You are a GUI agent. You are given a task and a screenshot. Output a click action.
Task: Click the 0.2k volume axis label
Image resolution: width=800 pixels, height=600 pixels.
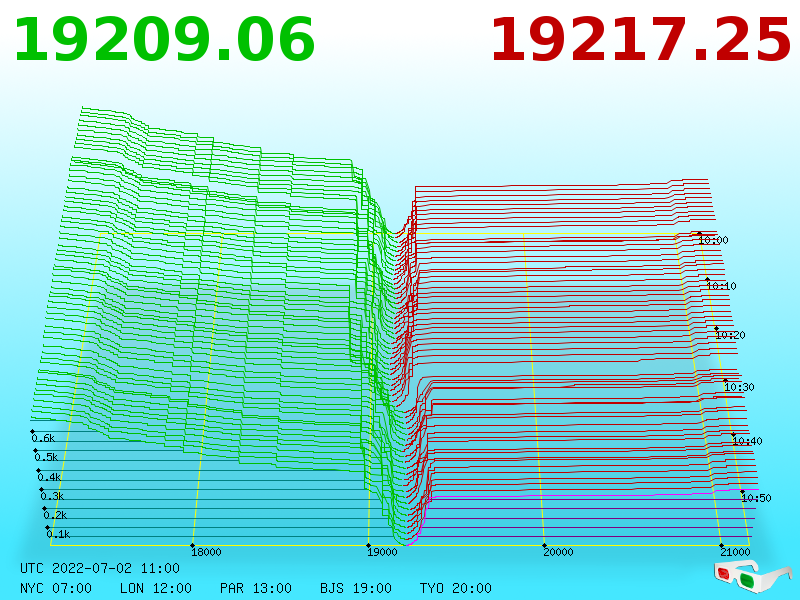coord(56,515)
